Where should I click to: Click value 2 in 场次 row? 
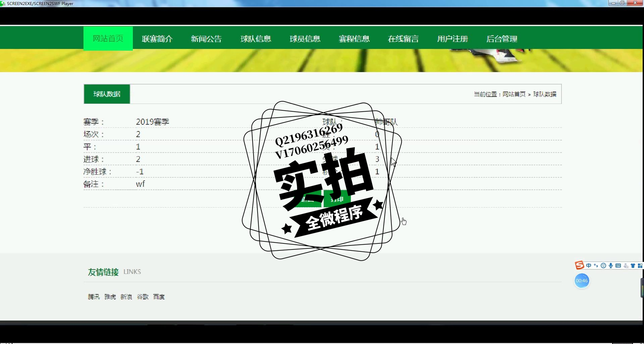click(x=138, y=134)
